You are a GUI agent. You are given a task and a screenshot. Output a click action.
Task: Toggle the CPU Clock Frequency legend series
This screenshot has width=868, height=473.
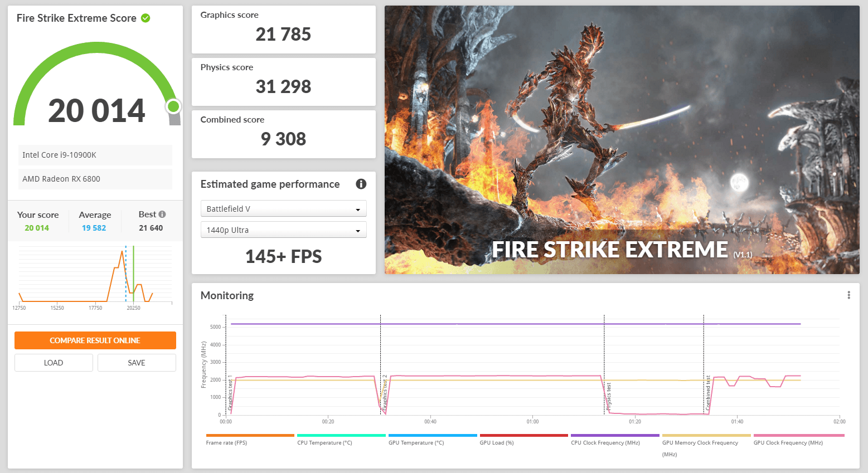click(615, 440)
